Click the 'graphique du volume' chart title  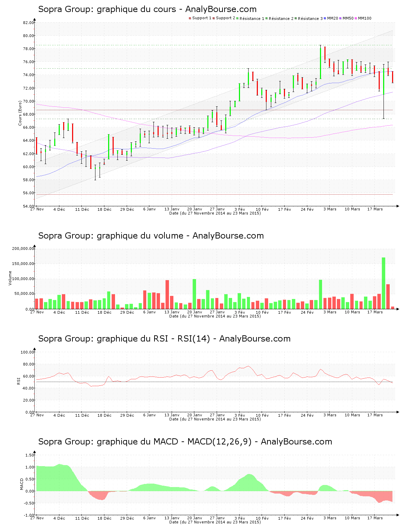coord(151,236)
